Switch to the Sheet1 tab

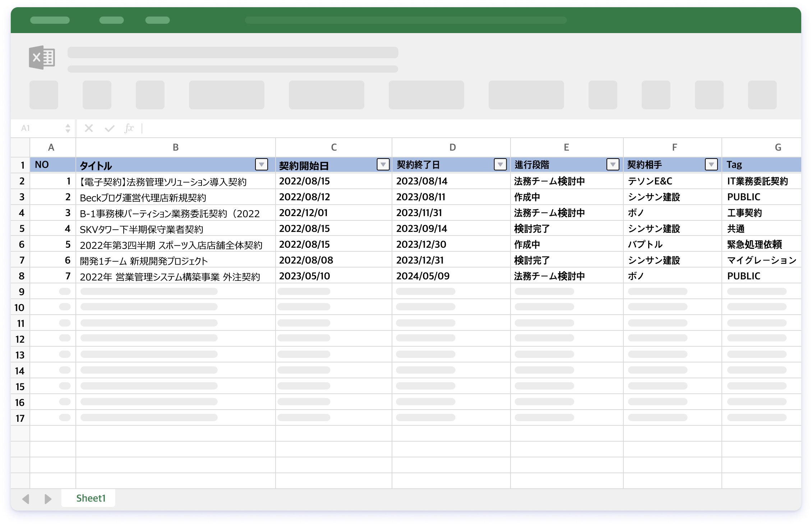[91, 498]
